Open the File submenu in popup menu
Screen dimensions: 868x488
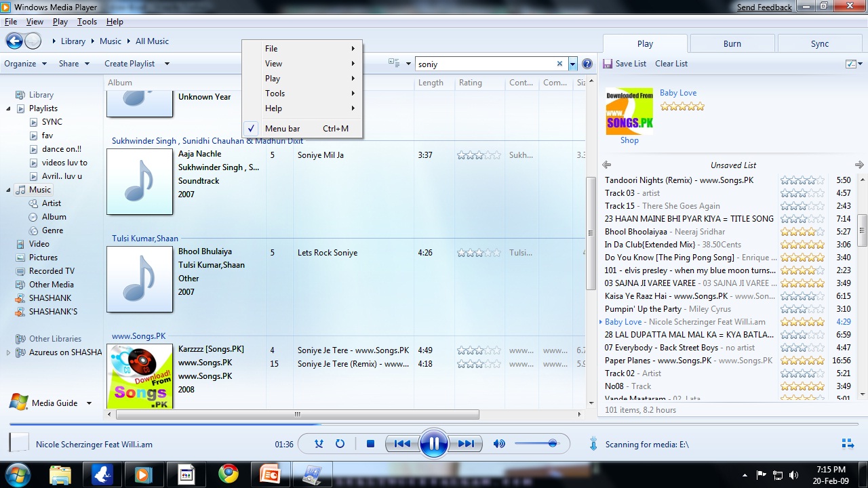[302, 49]
